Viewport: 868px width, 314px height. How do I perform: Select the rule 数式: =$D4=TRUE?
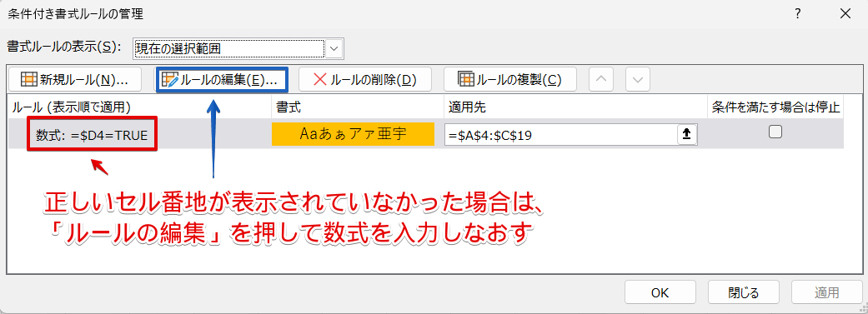tap(93, 134)
